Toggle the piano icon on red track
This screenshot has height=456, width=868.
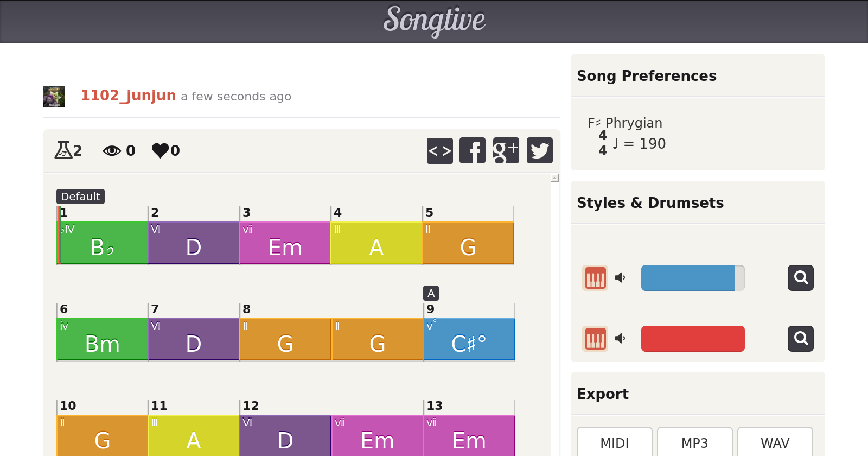pyautogui.click(x=595, y=339)
